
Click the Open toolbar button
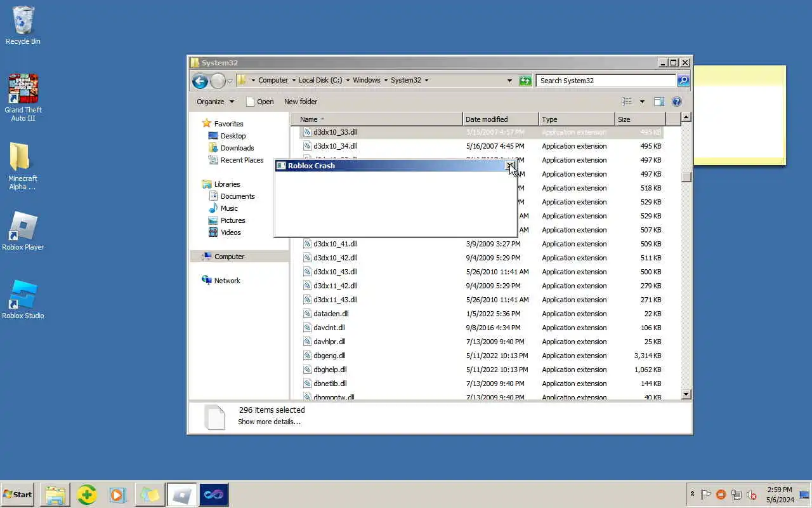(x=260, y=102)
